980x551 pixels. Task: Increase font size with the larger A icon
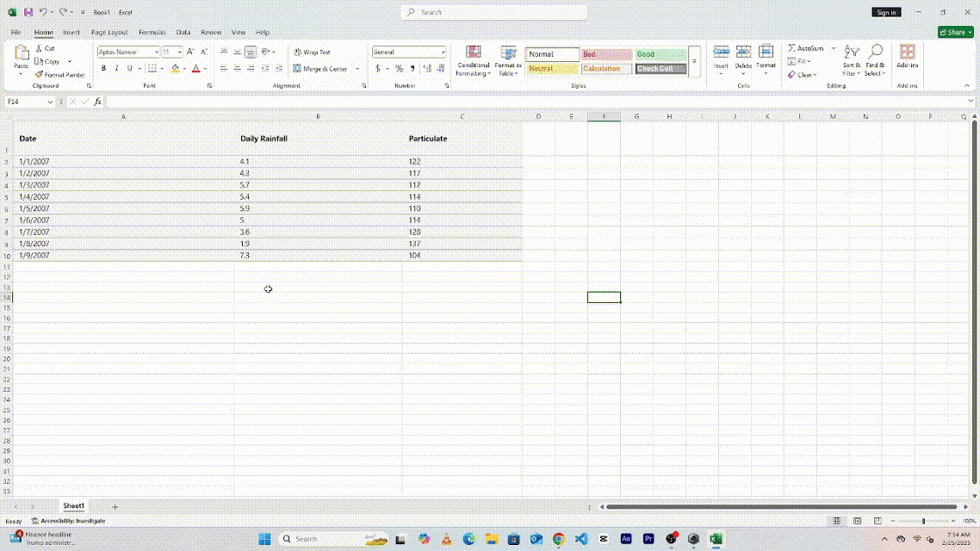(x=190, y=52)
